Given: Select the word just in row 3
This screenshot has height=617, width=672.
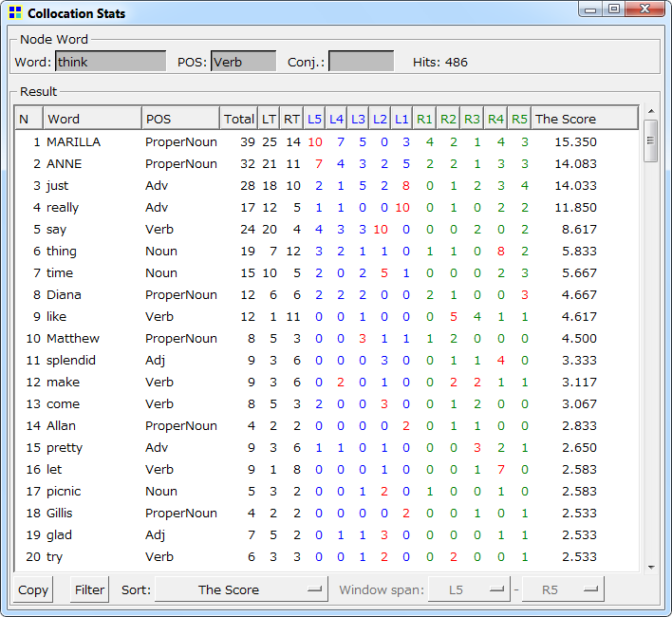Looking at the screenshot, I should click(58, 185).
